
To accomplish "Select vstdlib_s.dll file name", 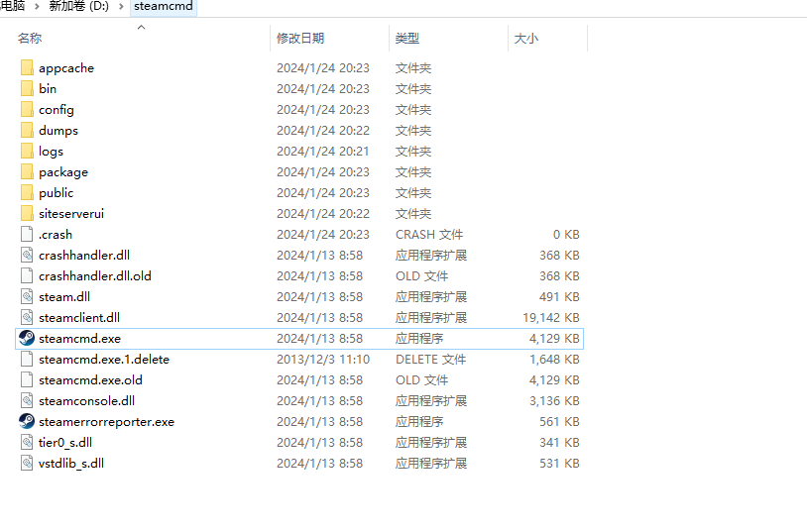I will (71, 463).
